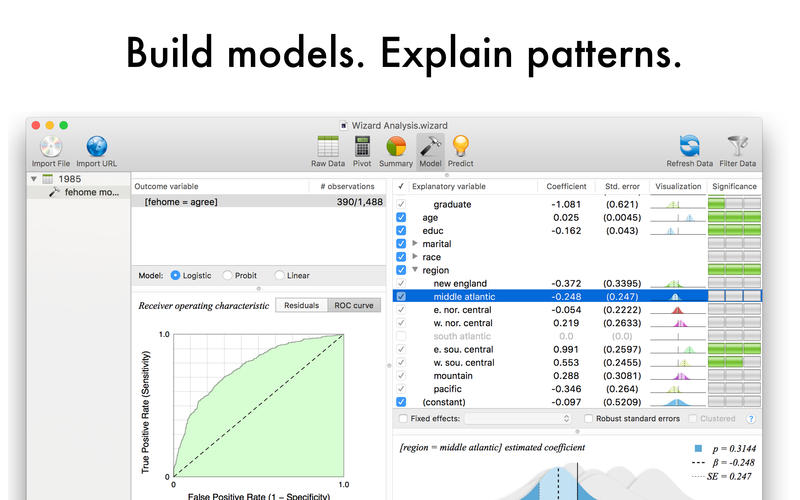The width and height of the screenshot is (800, 500).
Task: Expand the marital variable group
Action: [415, 243]
